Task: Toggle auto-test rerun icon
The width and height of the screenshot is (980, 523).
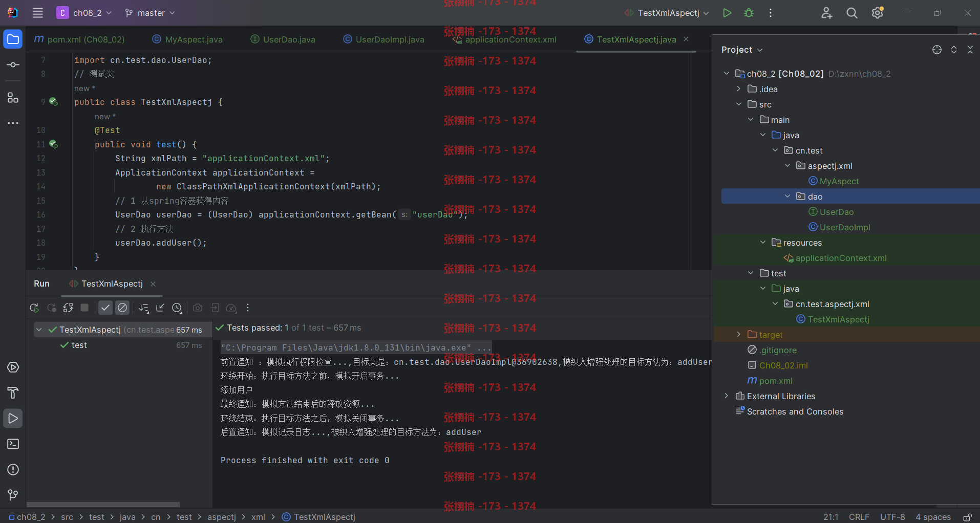Action: click(68, 308)
